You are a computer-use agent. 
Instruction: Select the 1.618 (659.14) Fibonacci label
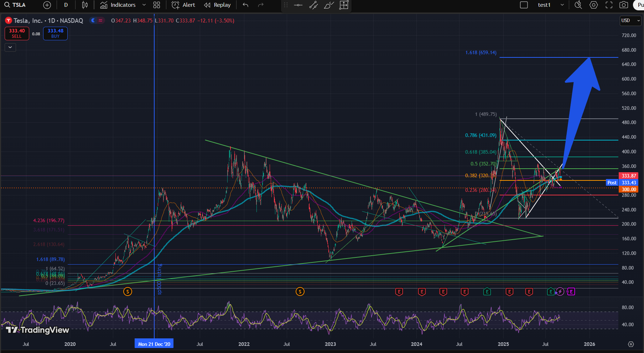481,52
